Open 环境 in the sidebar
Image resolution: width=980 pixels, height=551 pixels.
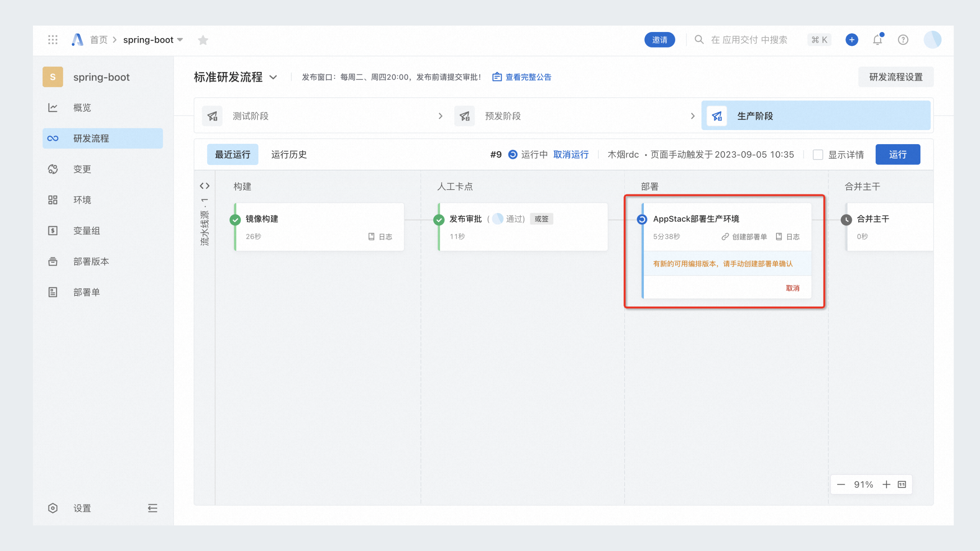click(x=103, y=200)
